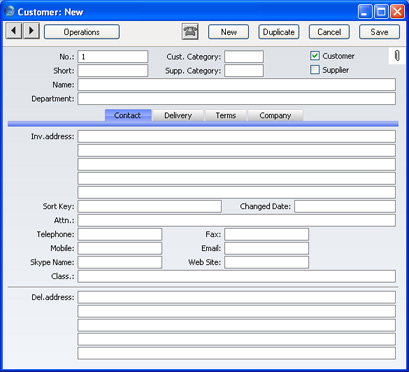Maximize the Customer: New window

point(381,12)
